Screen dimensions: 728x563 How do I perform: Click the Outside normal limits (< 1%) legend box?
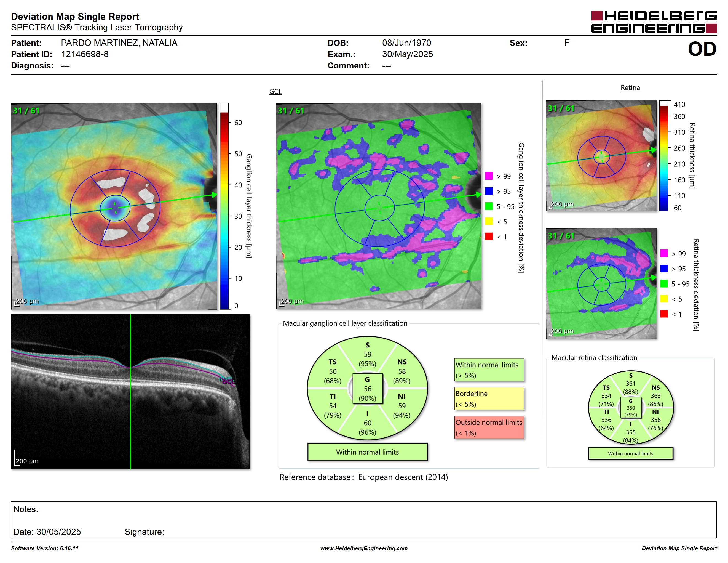tap(489, 427)
